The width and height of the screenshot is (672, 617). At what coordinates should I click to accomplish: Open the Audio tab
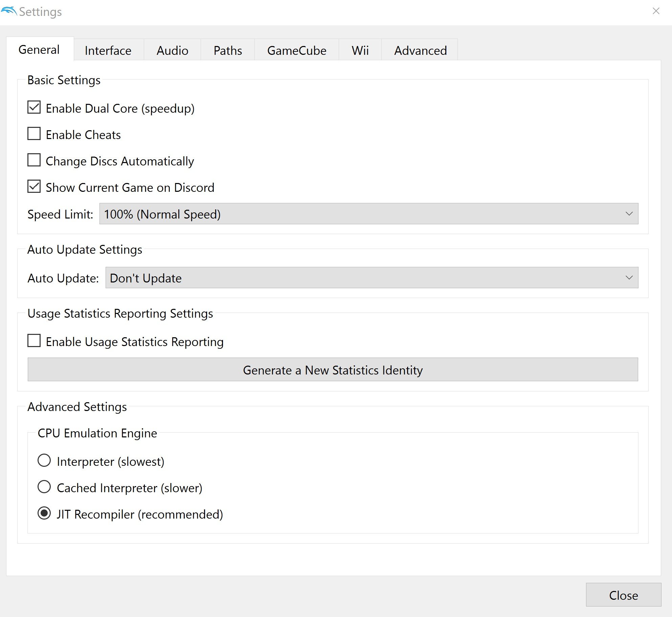pyautogui.click(x=173, y=50)
